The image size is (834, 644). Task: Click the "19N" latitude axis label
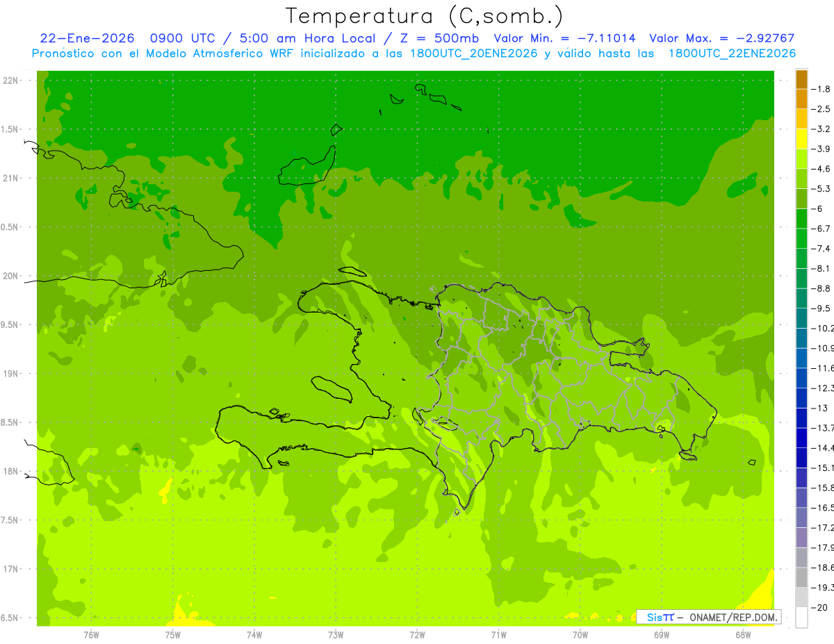(x=10, y=373)
